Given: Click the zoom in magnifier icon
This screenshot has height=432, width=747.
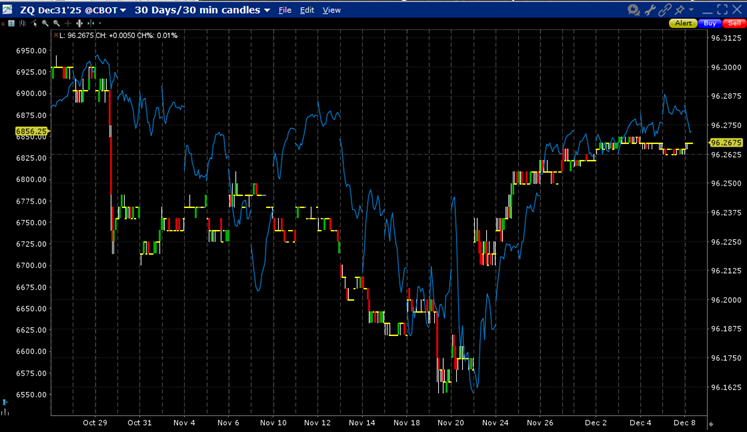Looking at the screenshot, I should [45, 23].
